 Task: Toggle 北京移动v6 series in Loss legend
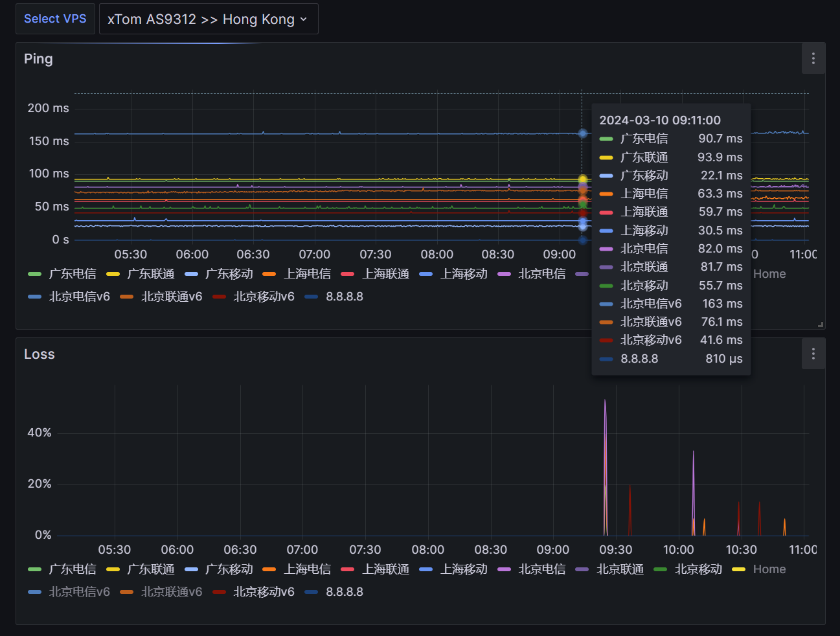coord(264,592)
